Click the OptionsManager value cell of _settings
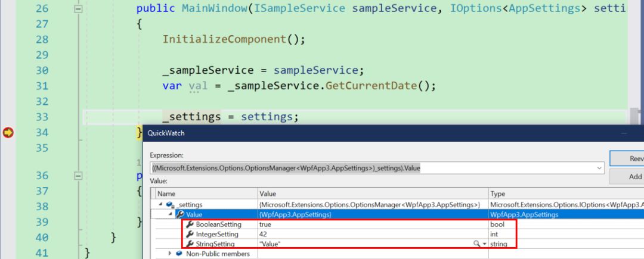 [x=370, y=204]
